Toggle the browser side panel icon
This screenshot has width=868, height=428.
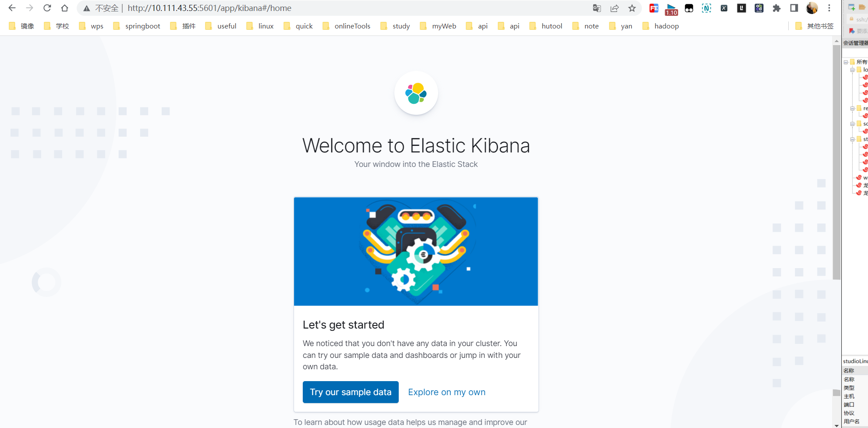pyautogui.click(x=794, y=8)
